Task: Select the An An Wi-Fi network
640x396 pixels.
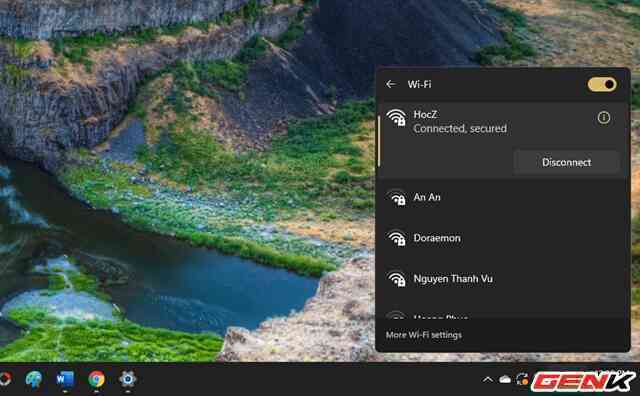Action: coord(503,198)
